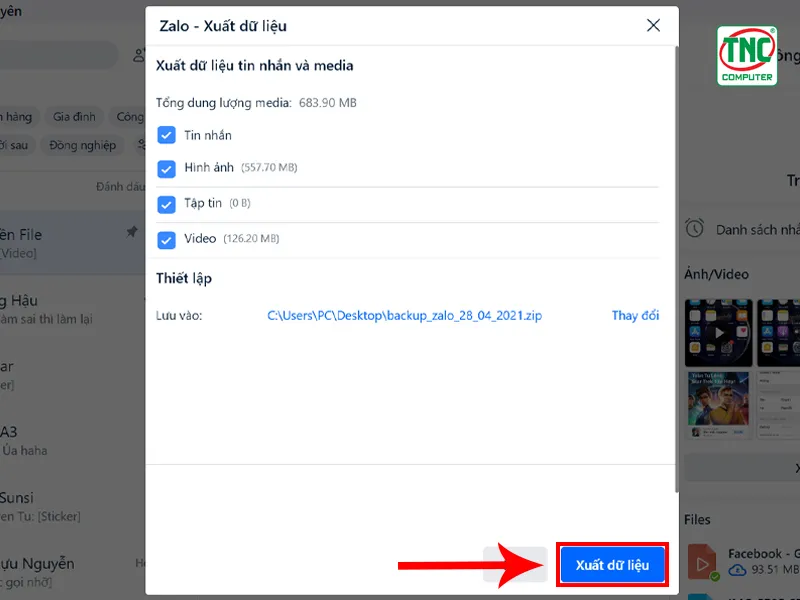Select the Đồng nghiệp filter tag
800x600 pixels.
(x=83, y=145)
